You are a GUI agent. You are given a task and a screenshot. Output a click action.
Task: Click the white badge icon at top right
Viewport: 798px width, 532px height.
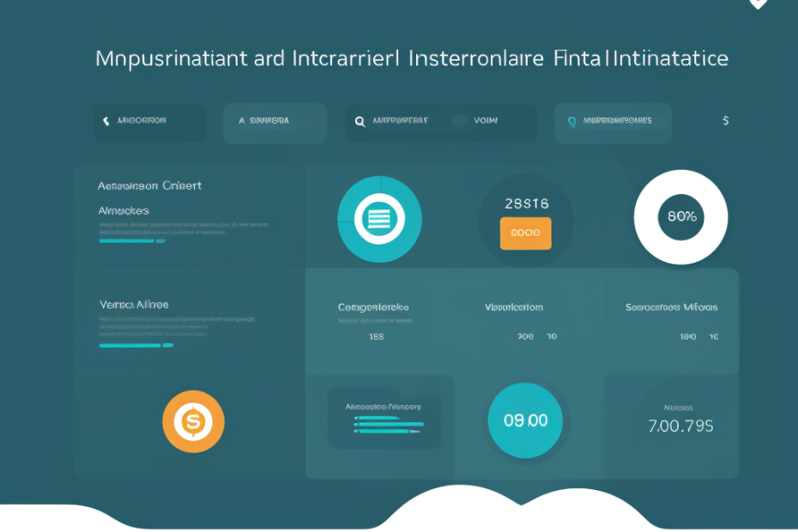click(758, 3)
